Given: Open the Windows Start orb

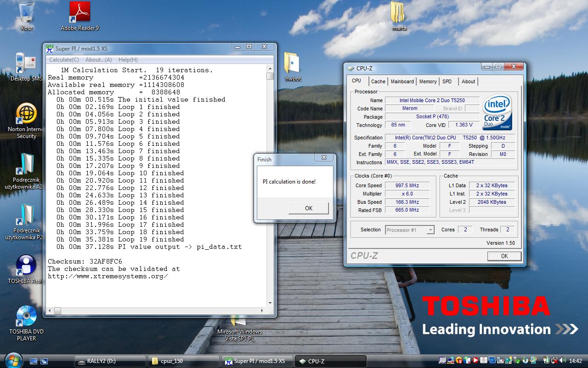Looking at the screenshot, I should 12,361.
